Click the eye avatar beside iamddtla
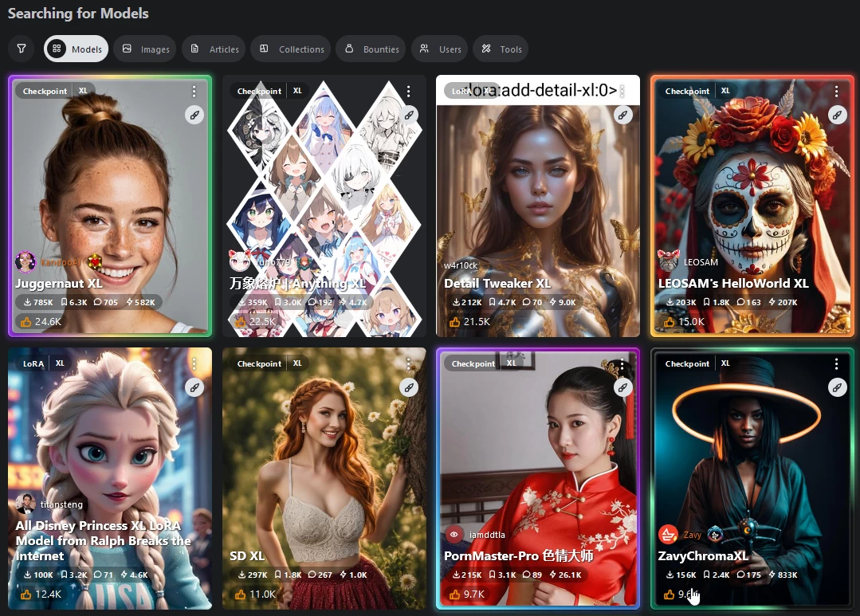The height and width of the screenshot is (616, 860). point(454,534)
